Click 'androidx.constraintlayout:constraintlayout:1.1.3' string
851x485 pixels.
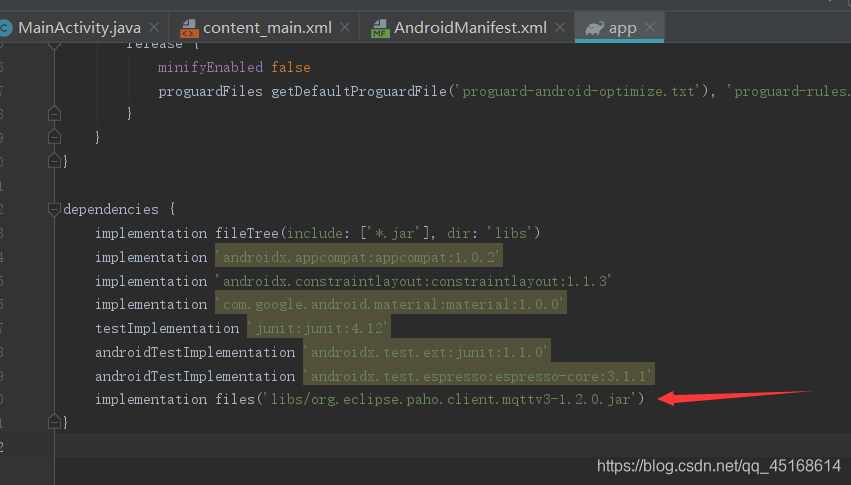pyautogui.click(x=414, y=281)
